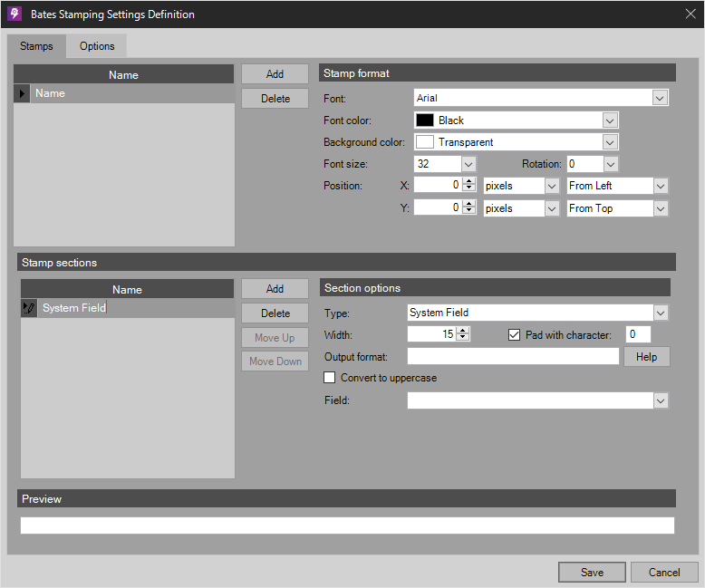Select the Name row in stamps list
Viewport: 705px width, 588px height.
tap(123, 93)
